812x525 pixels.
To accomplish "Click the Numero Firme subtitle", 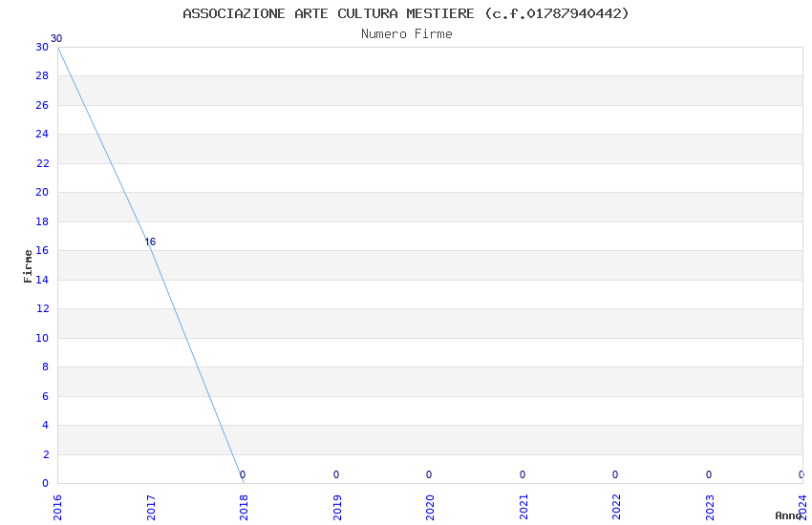I will (407, 33).
